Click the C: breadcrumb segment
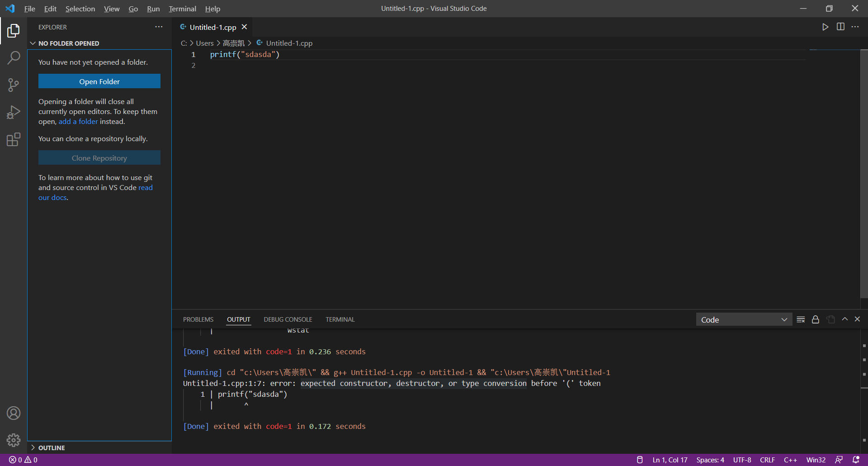868x466 pixels. [x=184, y=43]
